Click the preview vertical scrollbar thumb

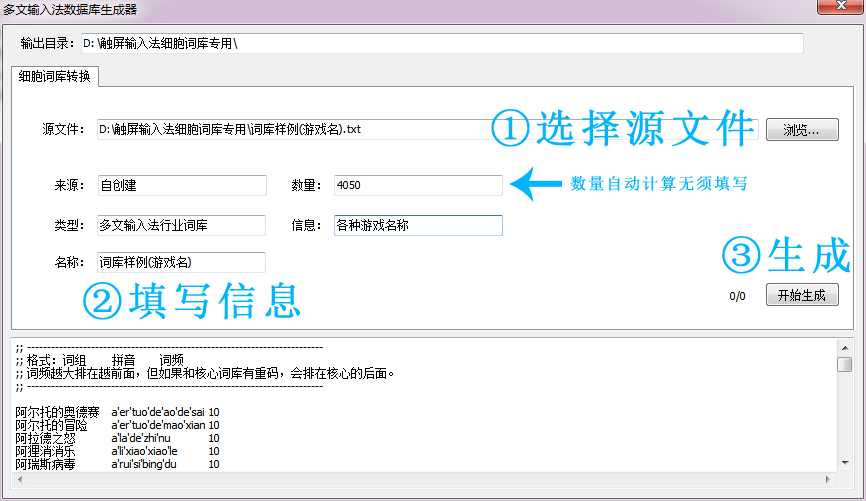pos(845,364)
